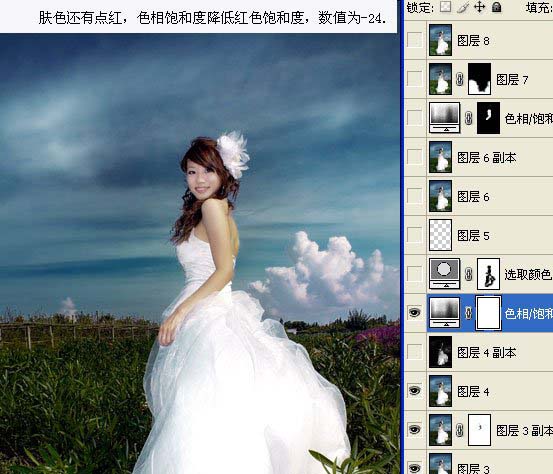The image size is (553, 474).
Task: Click the 选取颜色 adjustment layer icon
Action: click(x=445, y=274)
